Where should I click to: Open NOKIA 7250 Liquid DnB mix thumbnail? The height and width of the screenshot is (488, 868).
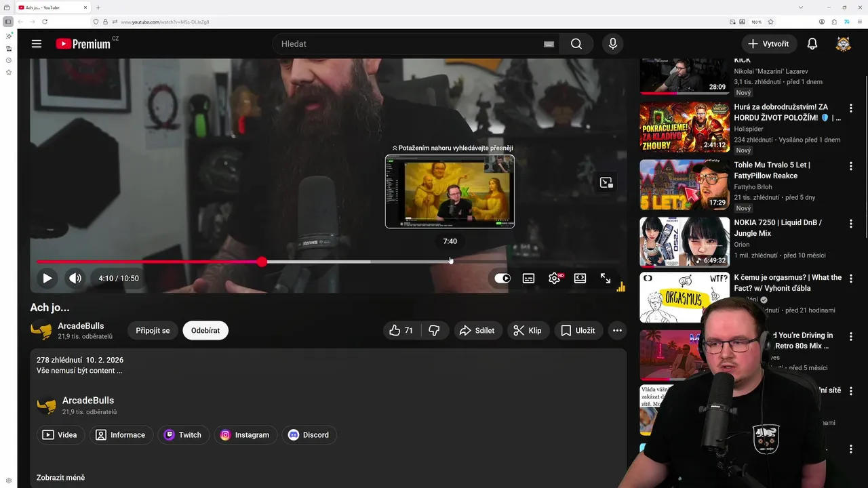point(685,242)
